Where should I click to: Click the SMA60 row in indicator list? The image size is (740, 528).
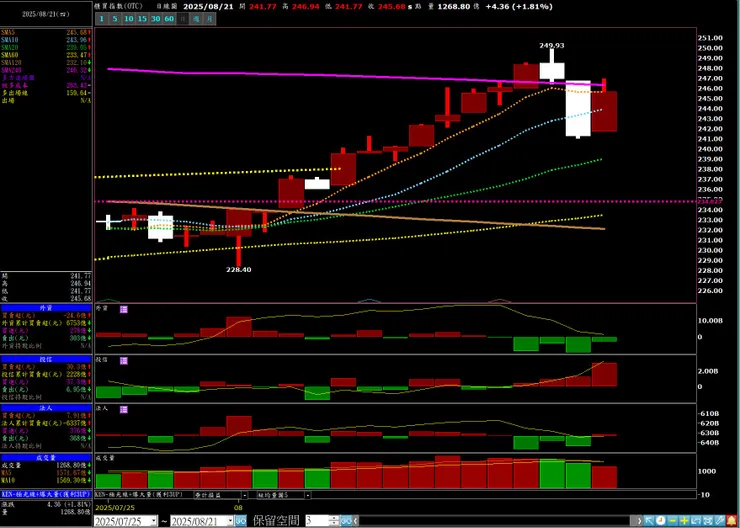[x=46, y=55]
